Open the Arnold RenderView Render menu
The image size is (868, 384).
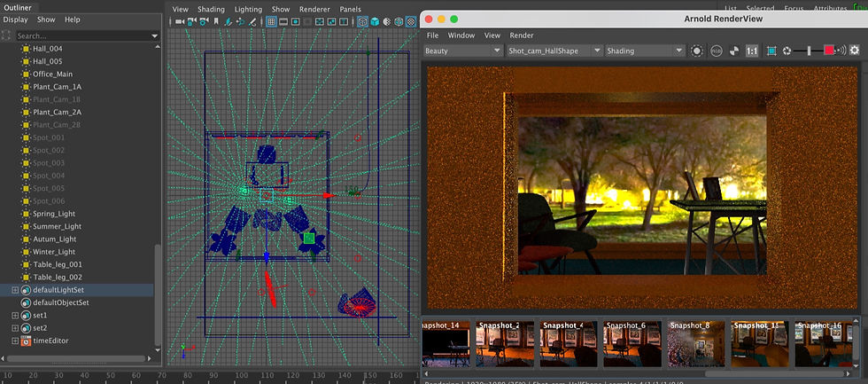pyautogui.click(x=522, y=35)
